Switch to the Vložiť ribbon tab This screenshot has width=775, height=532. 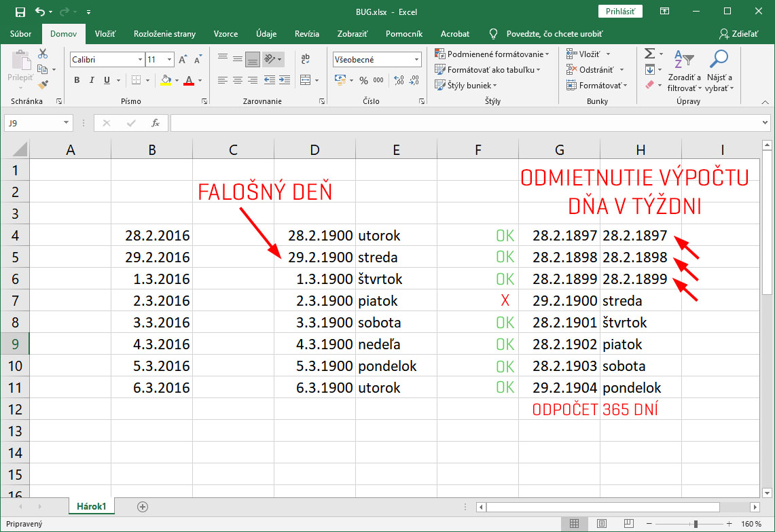click(x=105, y=34)
